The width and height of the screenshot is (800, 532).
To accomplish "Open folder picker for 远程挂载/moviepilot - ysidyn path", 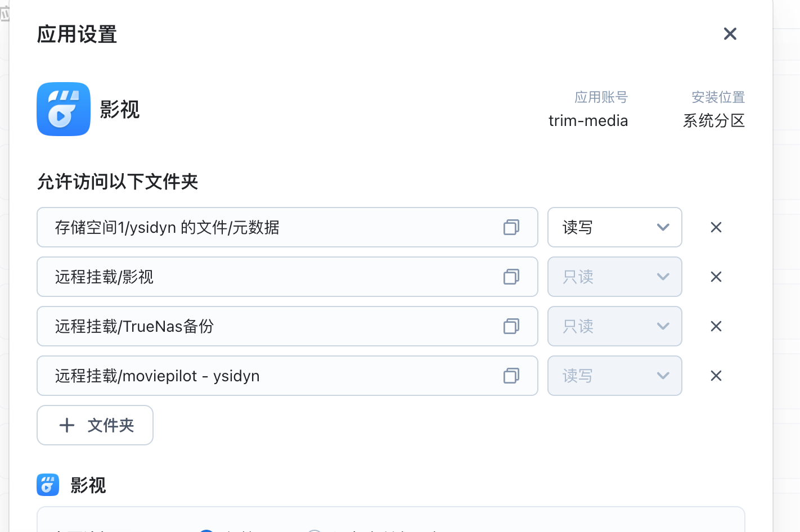I will coord(511,376).
